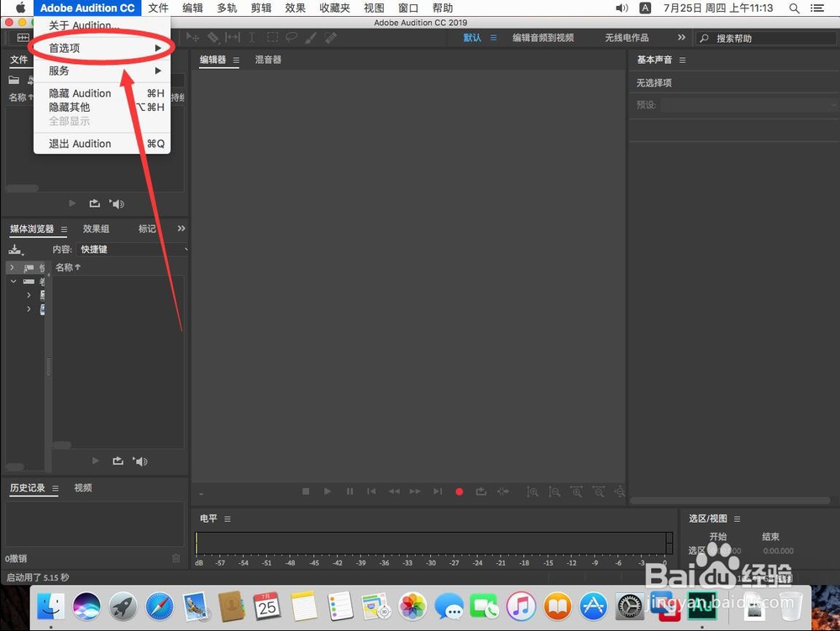Image resolution: width=840 pixels, height=631 pixels.
Task: Move playhead to next with transport
Action: pyautogui.click(x=438, y=492)
